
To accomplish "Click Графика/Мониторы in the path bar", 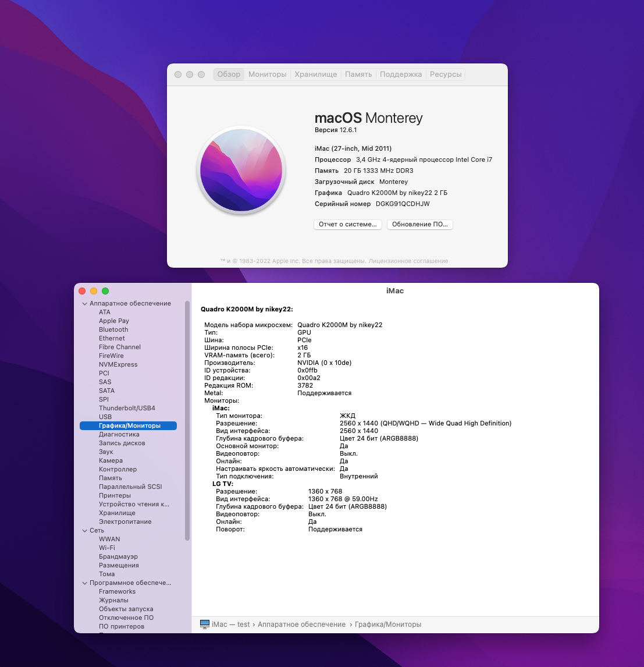I will tap(387, 625).
